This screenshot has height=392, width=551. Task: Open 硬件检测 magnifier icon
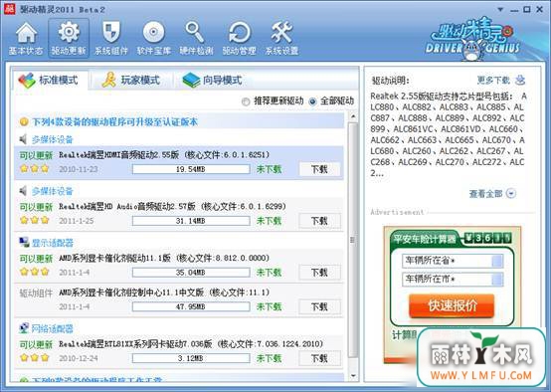point(197,38)
